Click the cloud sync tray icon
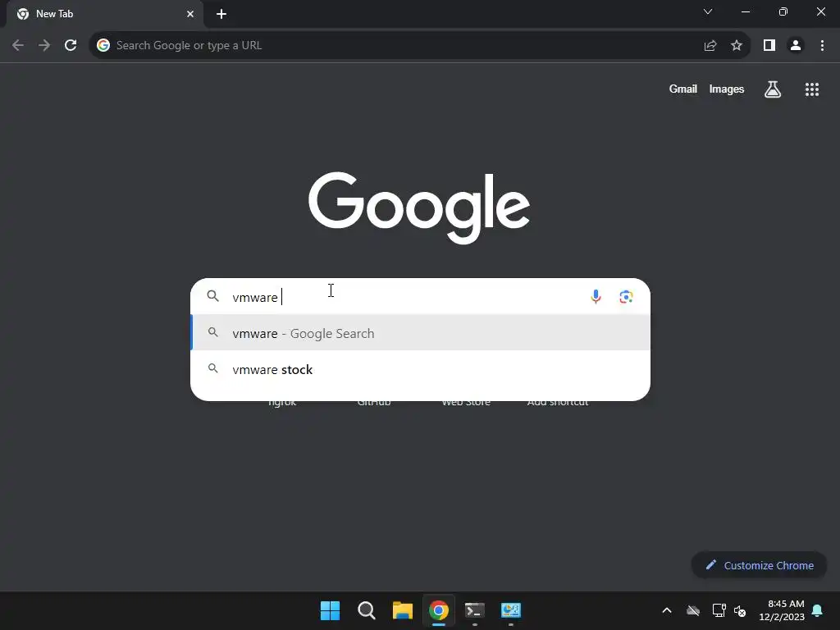This screenshot has height=630, width=840. coord(693,610)
